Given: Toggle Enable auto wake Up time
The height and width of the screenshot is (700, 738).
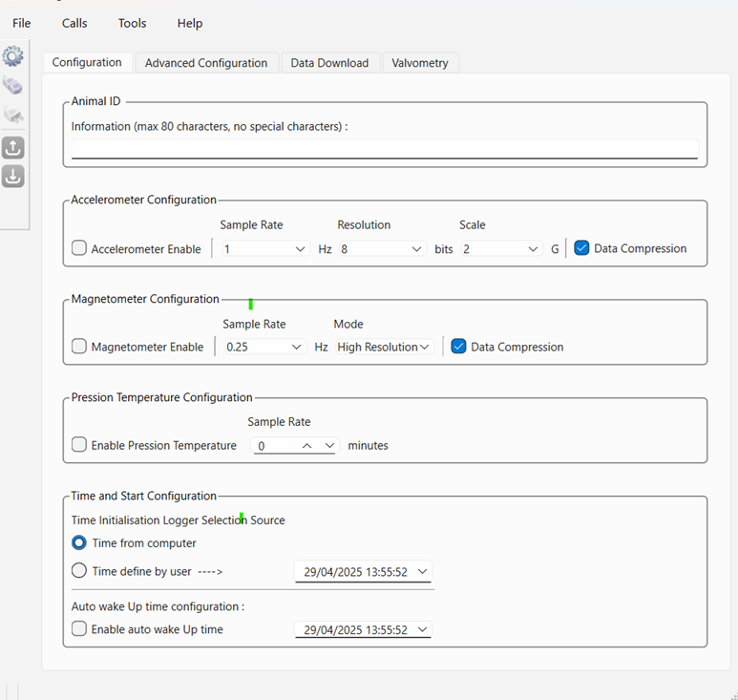Looking at the screenshot, I should click(x=79, y=629).
